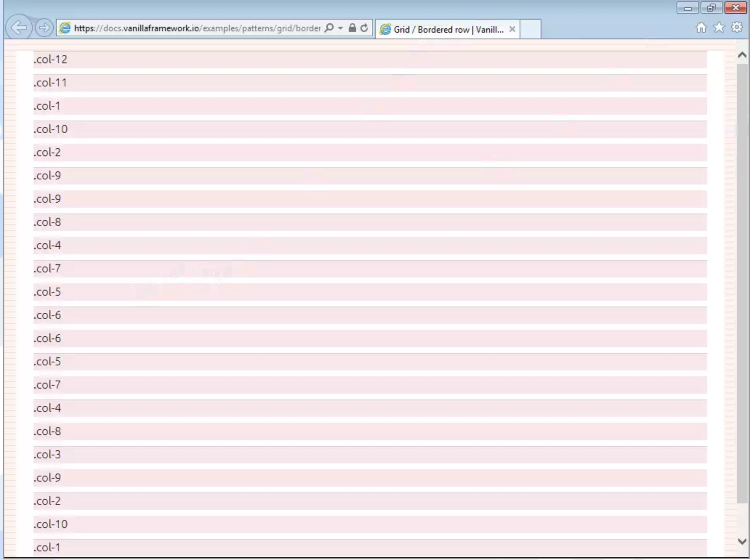
Task: Click the URL in the address bar
Action: click(x=196, y=27)
